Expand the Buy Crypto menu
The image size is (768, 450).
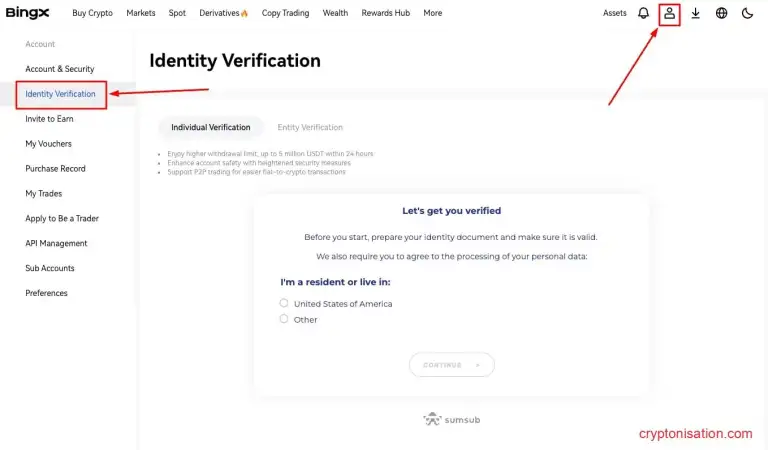coord(92,13)
